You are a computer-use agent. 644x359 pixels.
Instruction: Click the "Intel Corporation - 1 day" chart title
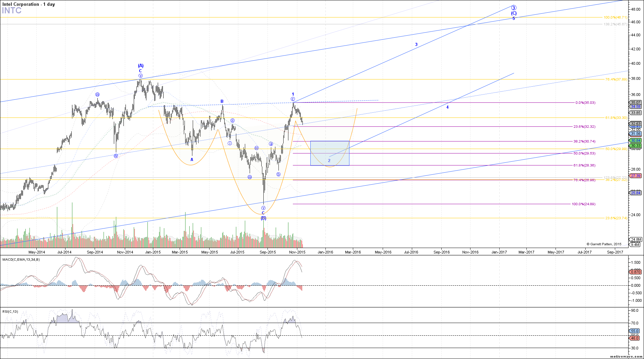(x=28, y=4)
